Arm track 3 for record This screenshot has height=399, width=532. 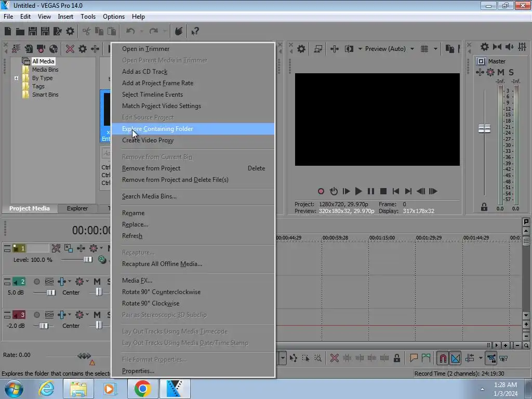pyautogui.click(x=37, y=315)
